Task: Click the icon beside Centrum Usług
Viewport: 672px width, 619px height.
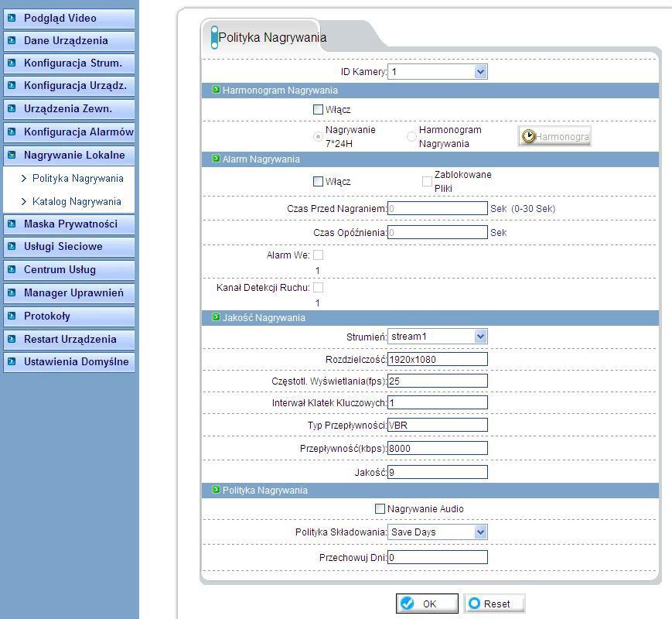Action: coord(12,269)
